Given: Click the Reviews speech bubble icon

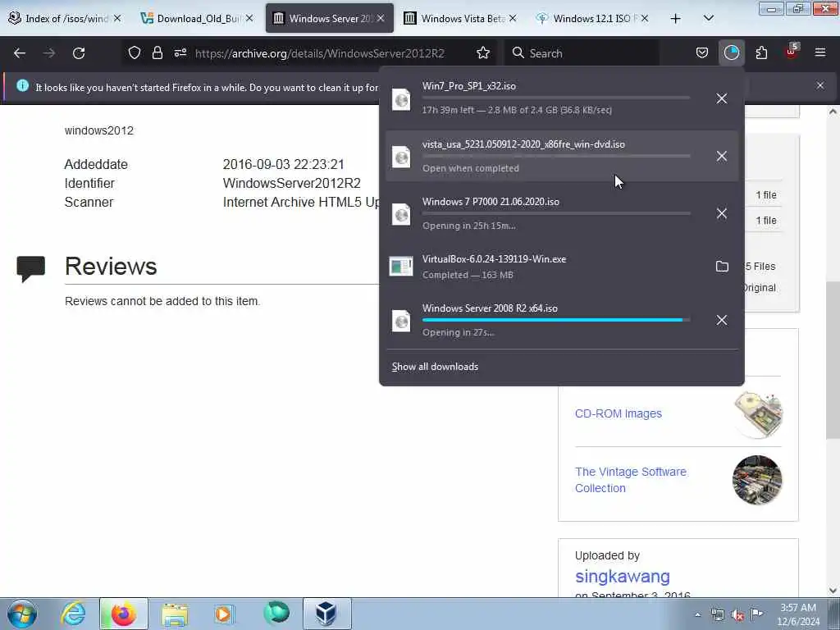Looking at the screenshot, I should pos(31,268).
